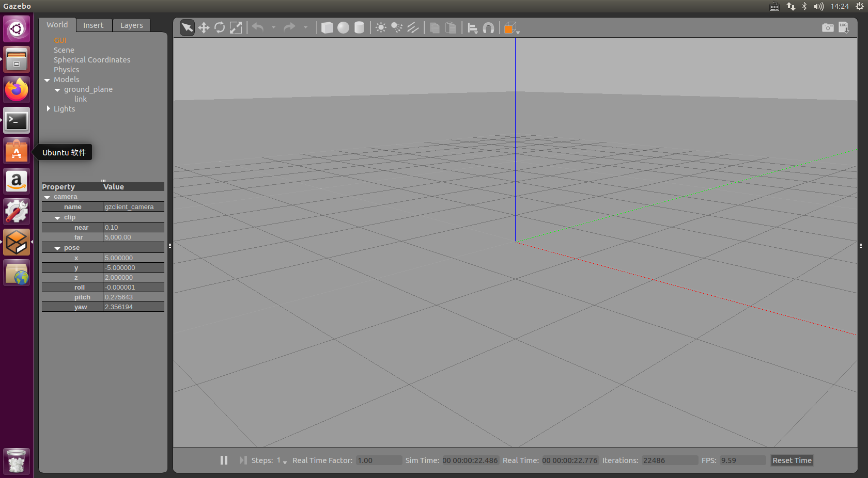
Task: Activate the translate mode tool
Action: (x=204, y=27)
